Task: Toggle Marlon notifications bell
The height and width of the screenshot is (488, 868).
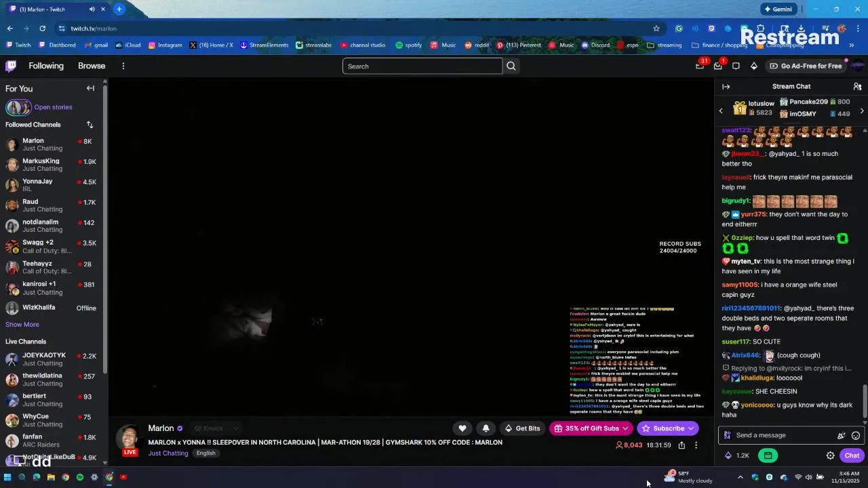Action: tap(486, 428)
